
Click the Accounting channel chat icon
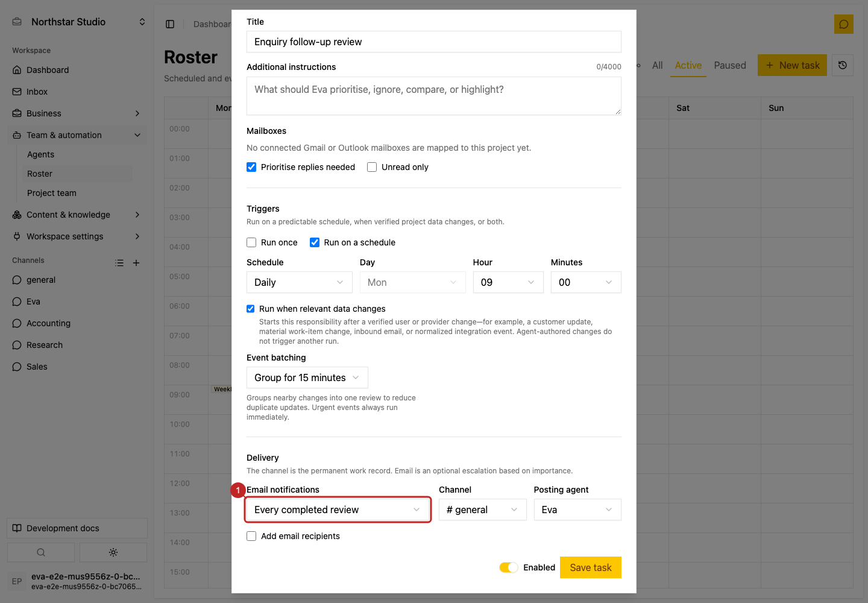[17, 323]
